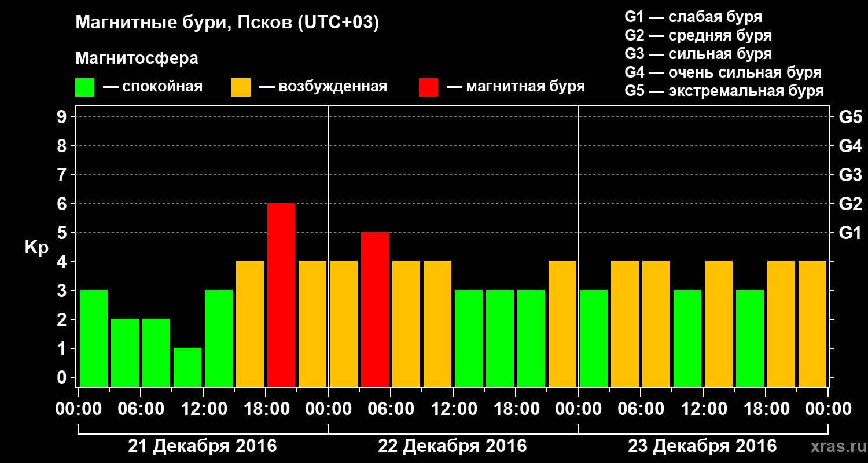Click the green 09:00–12:00 bar on 23 Декабря
The width and height of the screenshot is (868, 463).
(687, 339)
